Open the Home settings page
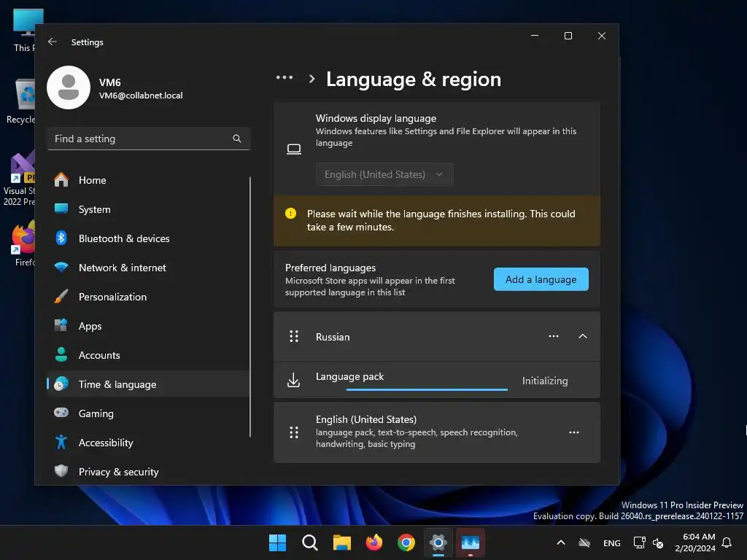 click(x=149, y=180)
